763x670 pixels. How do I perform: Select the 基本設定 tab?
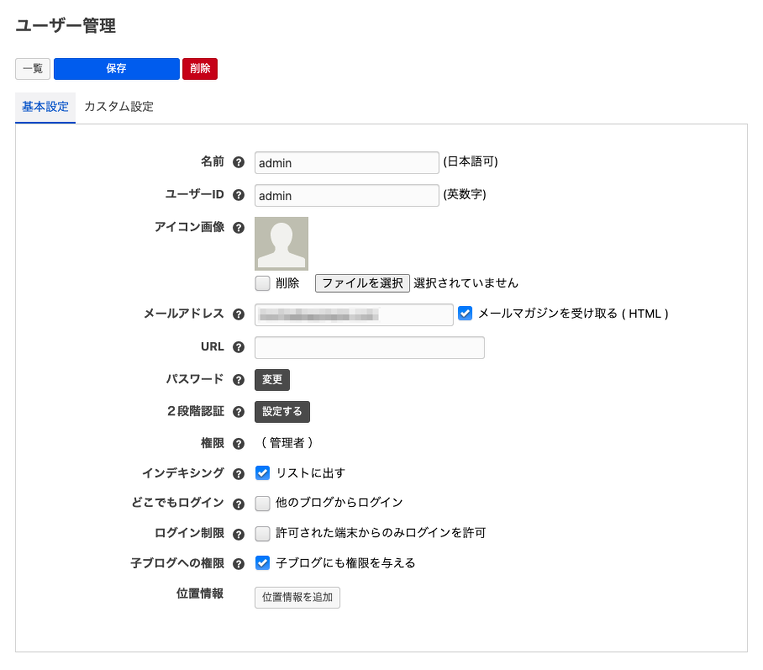pos(45,106)
